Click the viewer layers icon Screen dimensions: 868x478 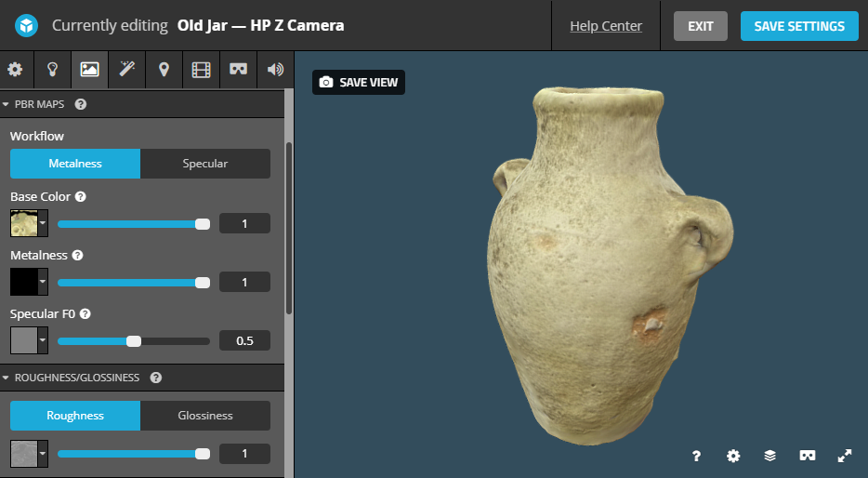[769, 456]
